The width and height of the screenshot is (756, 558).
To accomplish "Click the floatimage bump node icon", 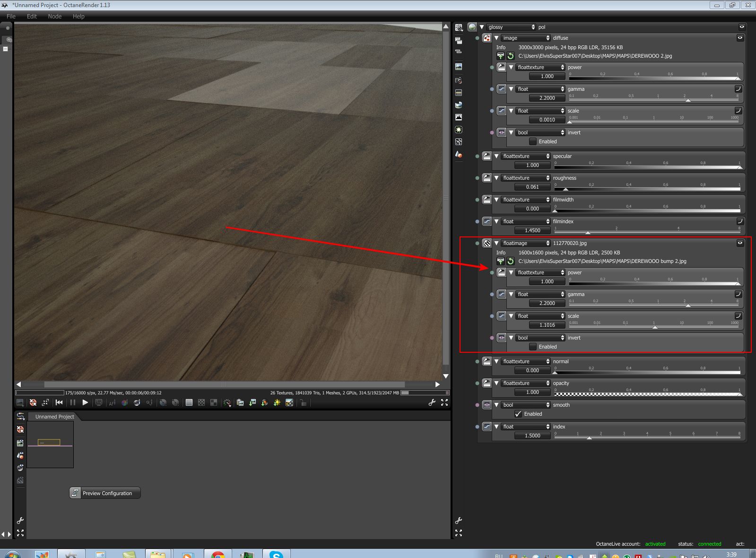I will (487, 243).
